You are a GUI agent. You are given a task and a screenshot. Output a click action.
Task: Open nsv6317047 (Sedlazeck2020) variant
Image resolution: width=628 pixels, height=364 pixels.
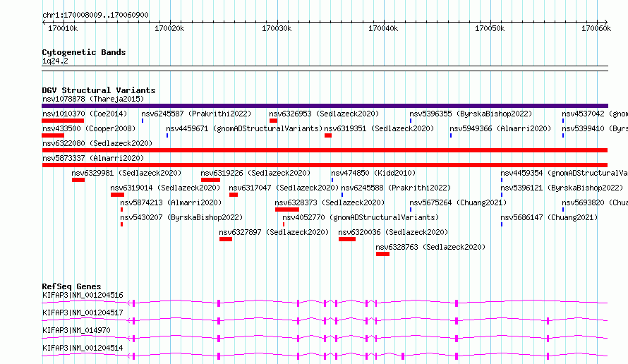pos(284,188)
